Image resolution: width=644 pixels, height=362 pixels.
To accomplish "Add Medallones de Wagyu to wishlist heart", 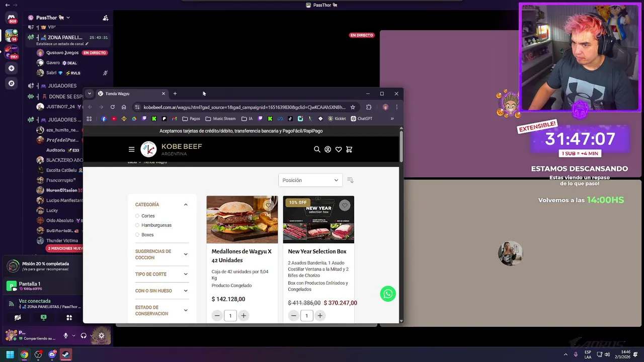I will point(268,205).
